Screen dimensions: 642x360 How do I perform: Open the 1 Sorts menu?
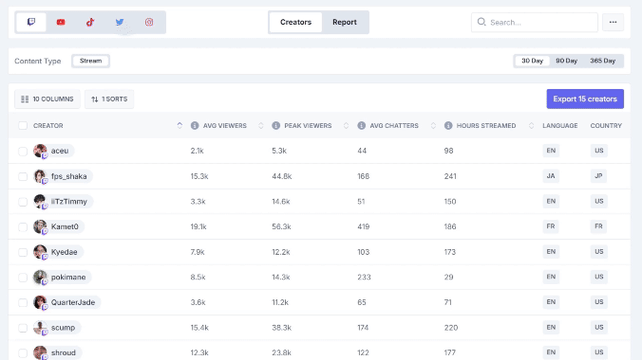click(x=109, y=99)
